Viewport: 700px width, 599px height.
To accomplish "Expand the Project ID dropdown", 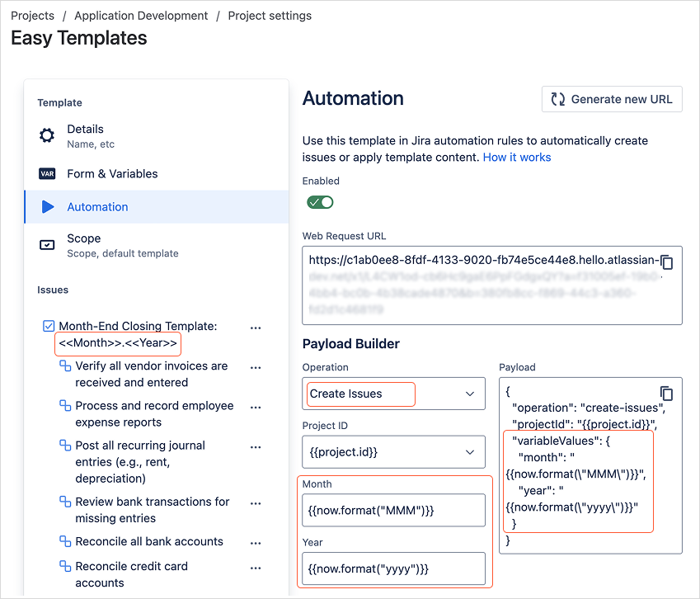I will click(x=392, y=452).
